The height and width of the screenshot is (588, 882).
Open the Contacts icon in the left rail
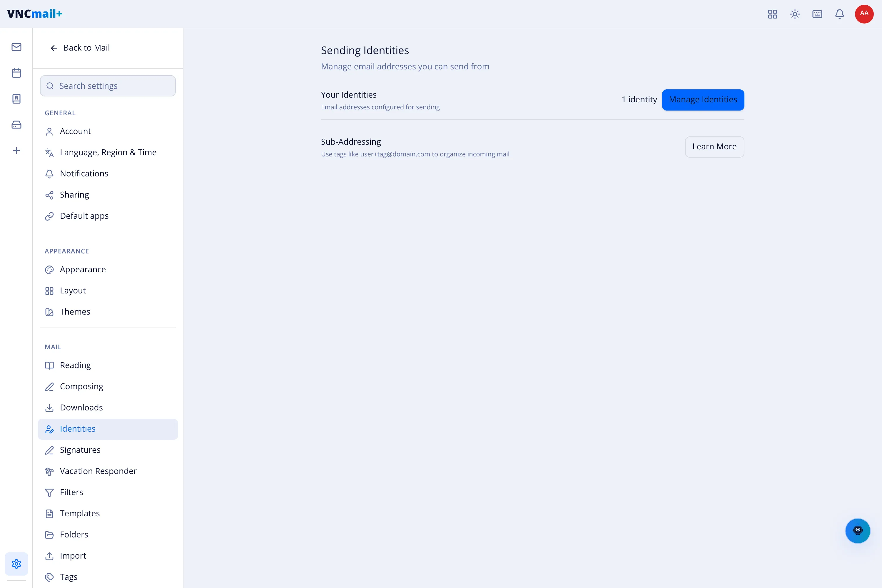coord(16,98)
